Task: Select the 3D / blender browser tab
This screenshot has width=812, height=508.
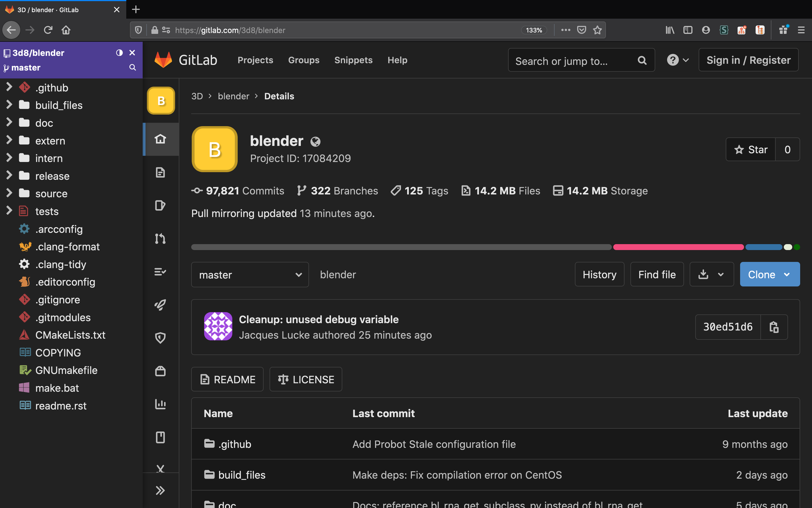Action: (63, 9)
